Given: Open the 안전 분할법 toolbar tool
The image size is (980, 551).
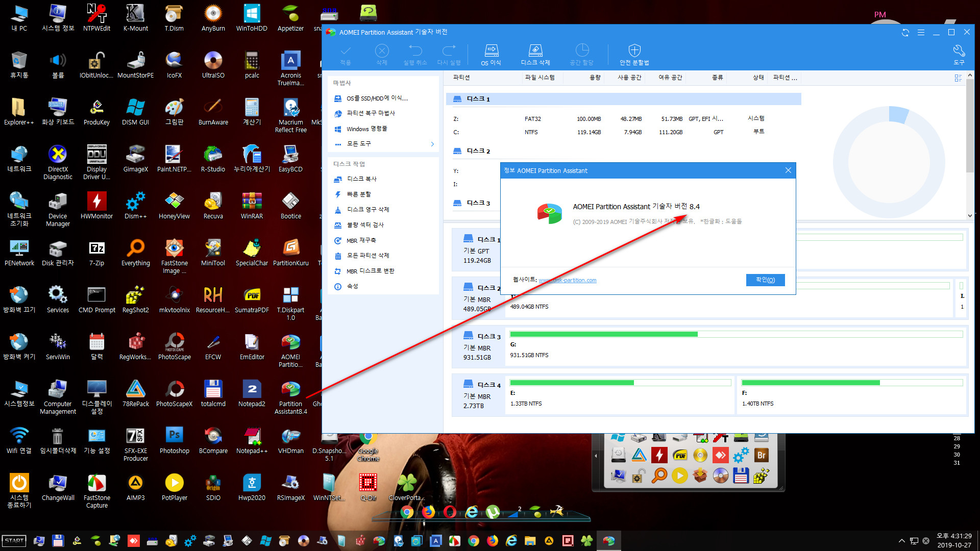Looking at the screenshot, I should coord(634,55).
